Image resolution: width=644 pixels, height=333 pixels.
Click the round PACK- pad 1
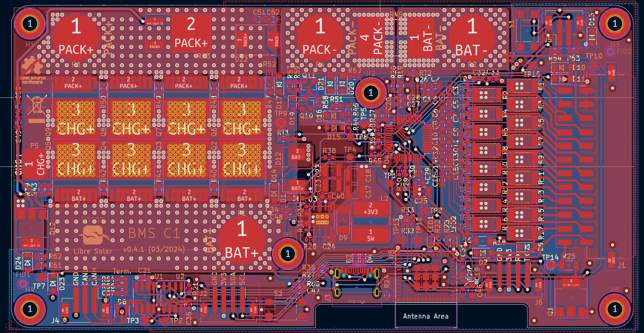click(x=320, y=37)
